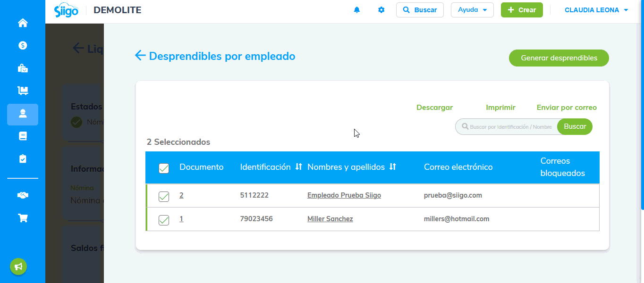Click the green megaphone announcement icon

(x=18, y=266)
